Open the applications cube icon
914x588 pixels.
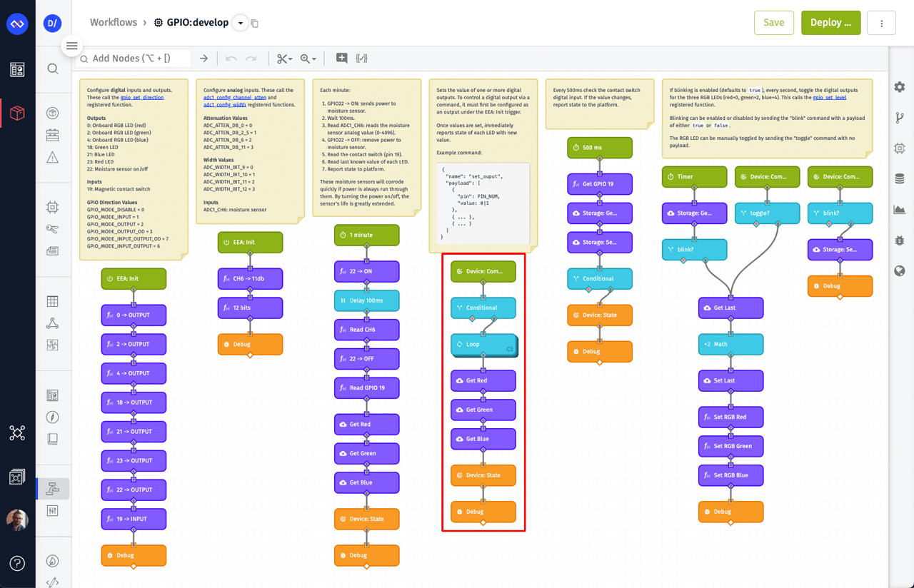click(x=17, y=113)
